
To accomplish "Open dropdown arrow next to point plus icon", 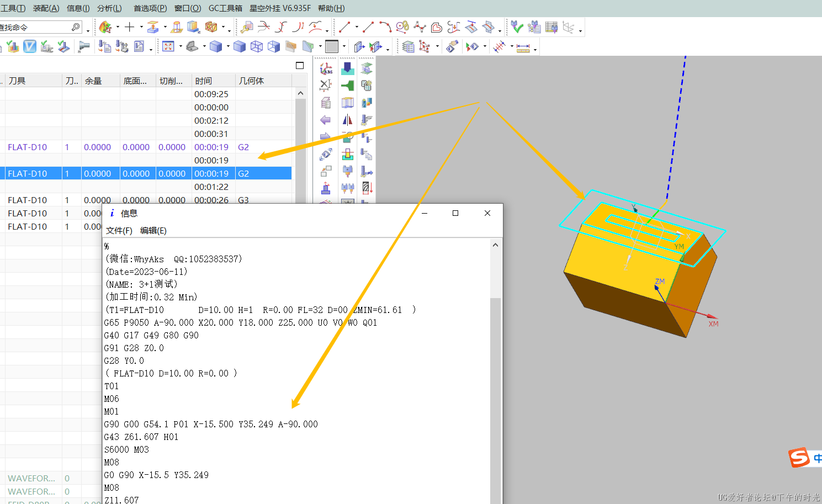I will 141,27.
